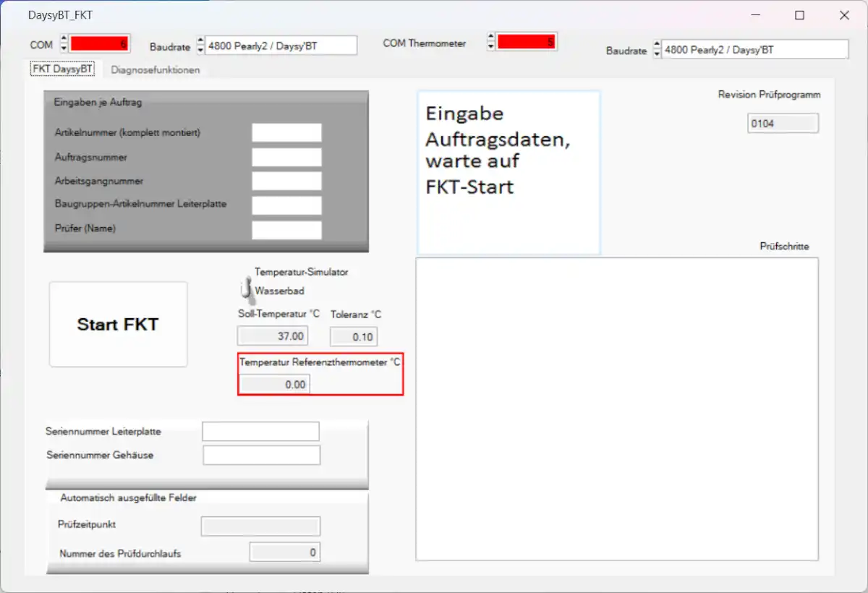
Task: Click the Toleranz °C value box
Action: [354, 336]
